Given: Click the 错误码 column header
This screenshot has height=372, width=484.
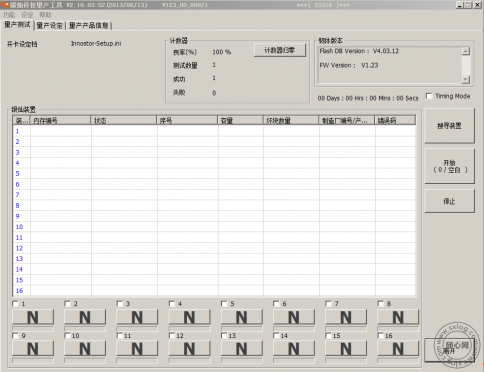Looking at the screenshot, I should tap(395, 120).
